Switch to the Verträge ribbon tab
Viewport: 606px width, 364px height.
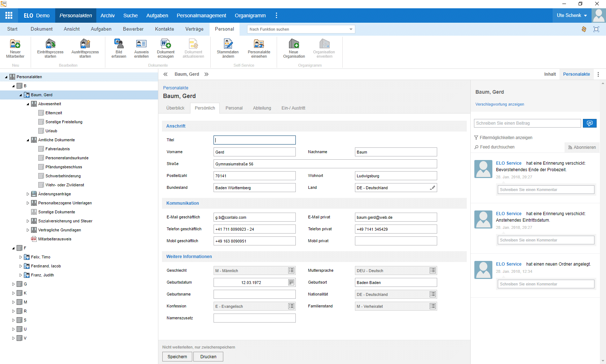tap(194, 29)
